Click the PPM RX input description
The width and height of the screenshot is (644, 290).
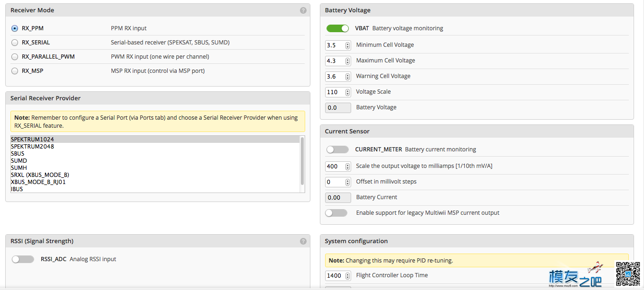coord(129,28)
